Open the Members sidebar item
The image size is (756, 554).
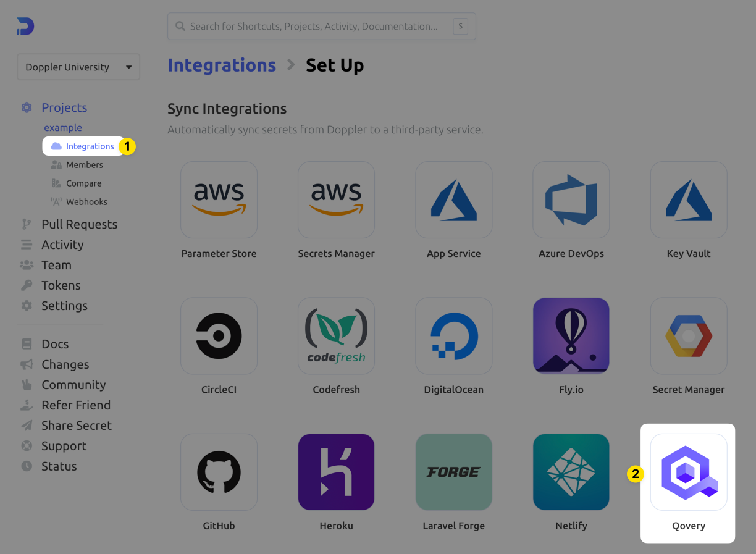[77, 165]
